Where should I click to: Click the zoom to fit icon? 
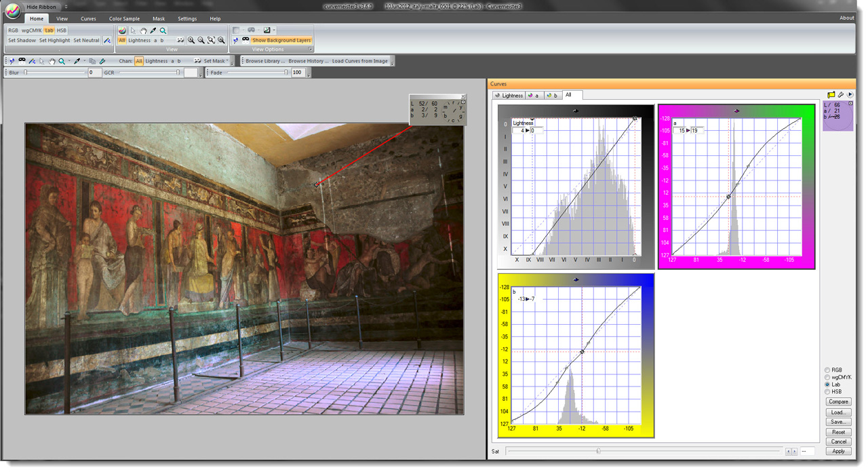coord(211,40)
